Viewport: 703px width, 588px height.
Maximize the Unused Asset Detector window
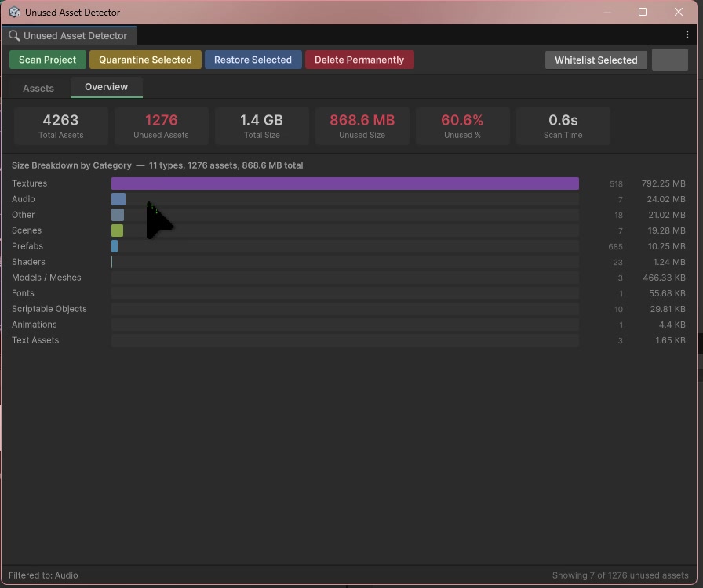643,12
